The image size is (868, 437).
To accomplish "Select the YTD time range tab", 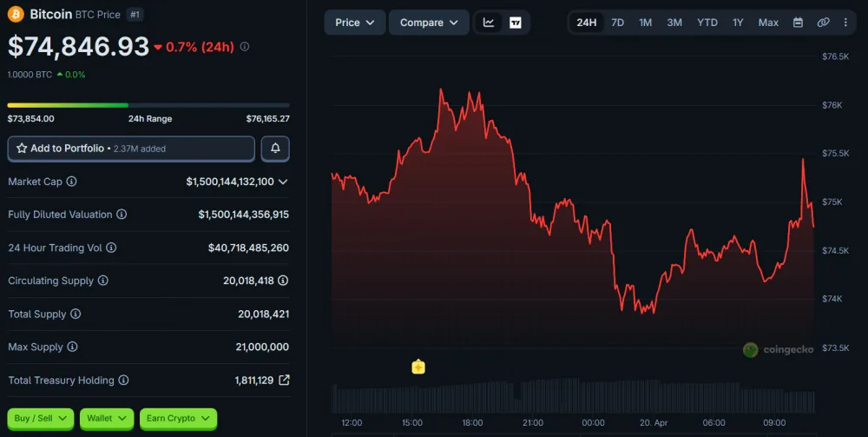I will (x=707, y=23).
